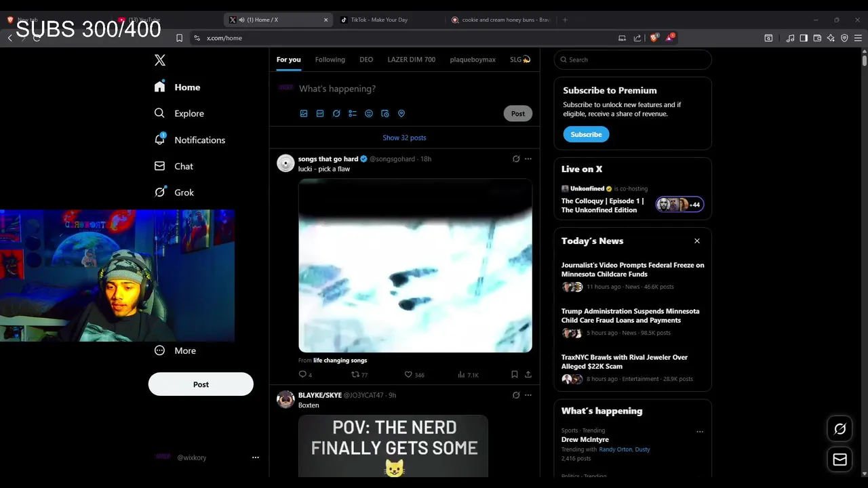Tag location with the pin icon in composer

pyautogui.click(x=401, y=114)
